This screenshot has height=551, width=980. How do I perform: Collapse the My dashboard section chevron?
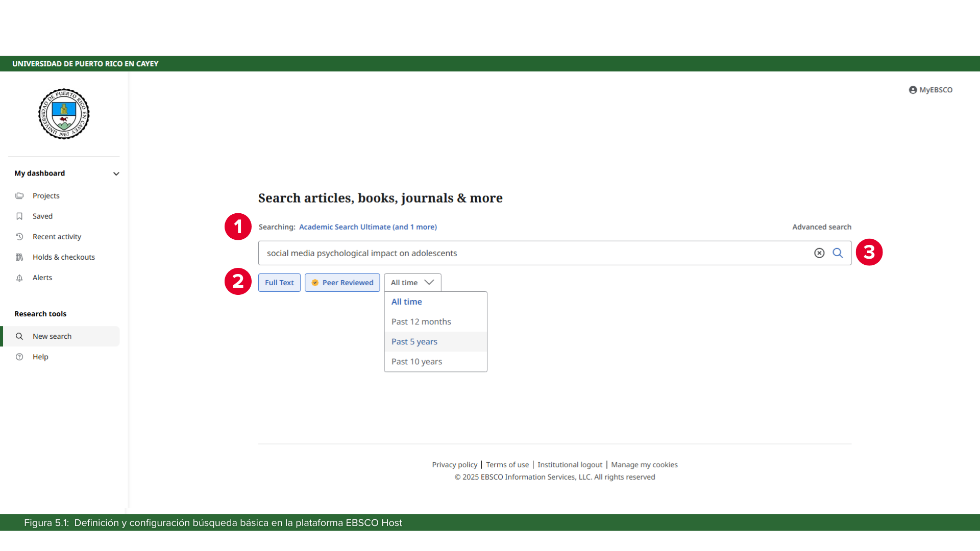pyautogui.click(x=116, y=174)
